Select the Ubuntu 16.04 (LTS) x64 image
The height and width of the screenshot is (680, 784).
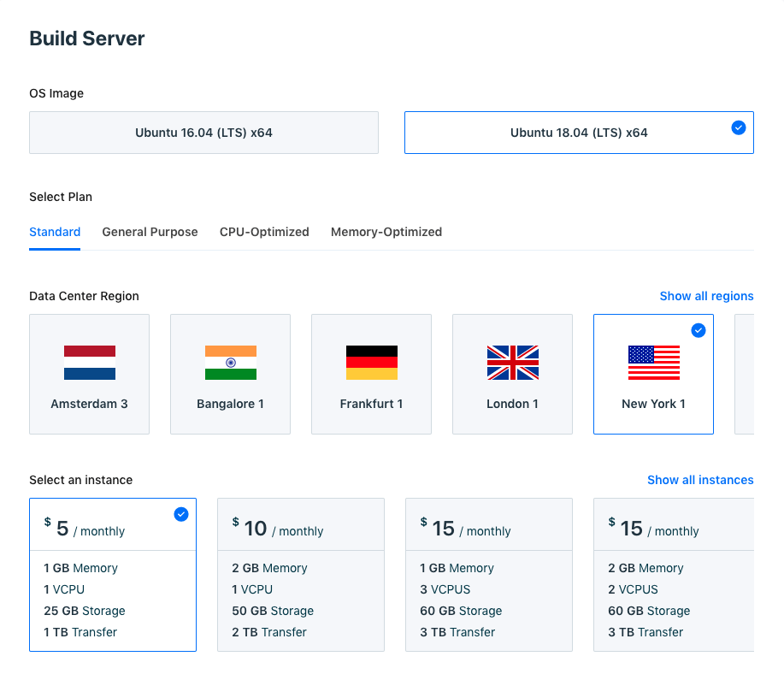tap(203, 133)
